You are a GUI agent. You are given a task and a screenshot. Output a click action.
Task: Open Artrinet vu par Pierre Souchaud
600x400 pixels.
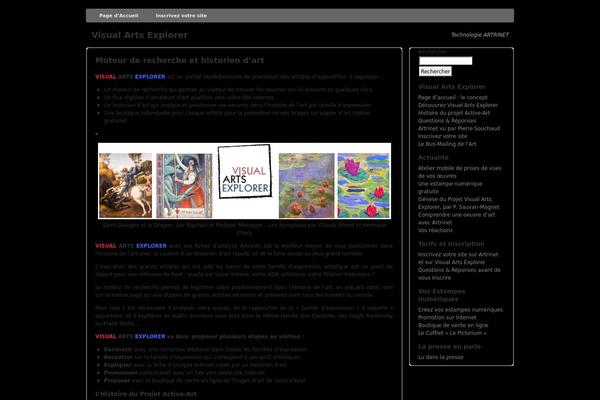pos(459,128)
